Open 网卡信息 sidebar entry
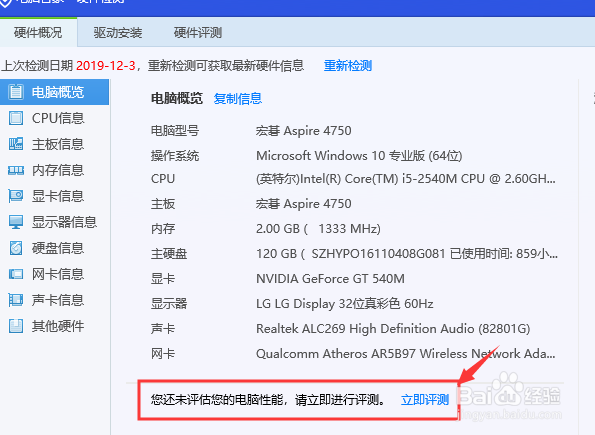Image resolution: width=595 pixels, height=435 pixels. [54, 274]
